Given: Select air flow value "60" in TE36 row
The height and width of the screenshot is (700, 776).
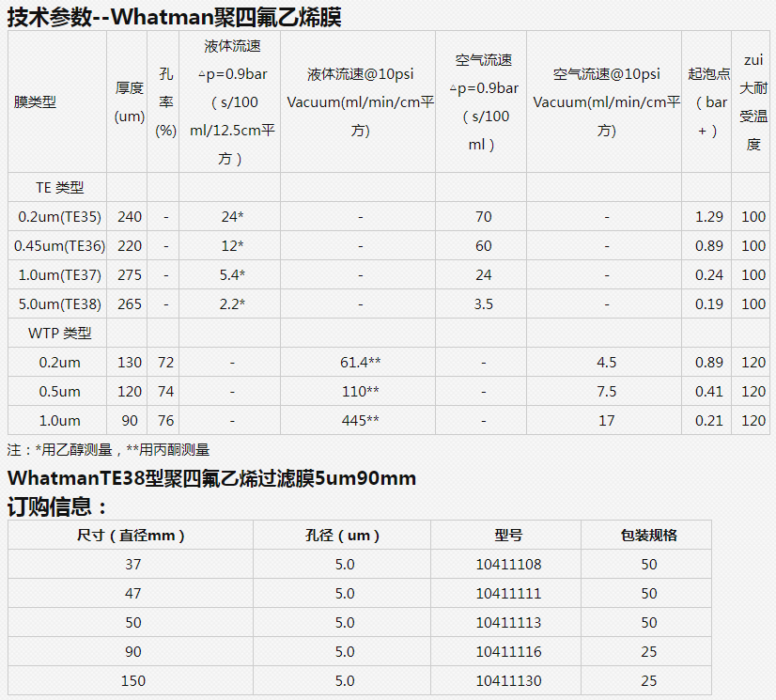Looking at the screenshot, I should [x=484, y=246].
